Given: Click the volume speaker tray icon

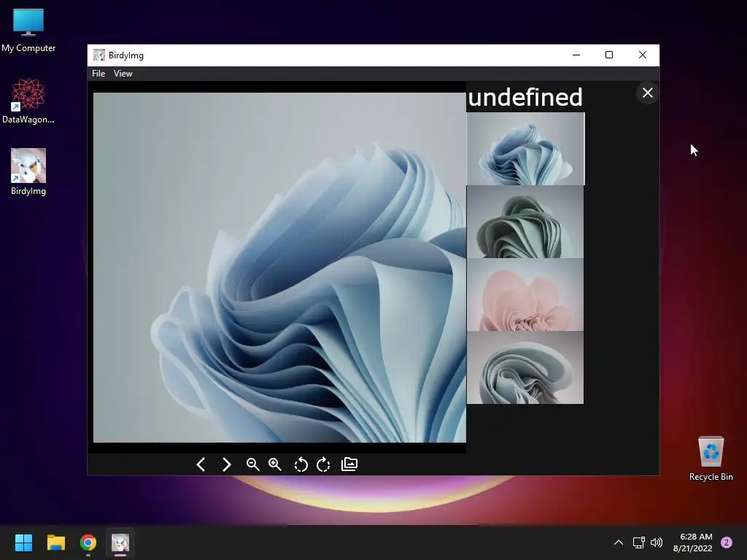Looking at the screenshot, I should [x=657, y=542].
